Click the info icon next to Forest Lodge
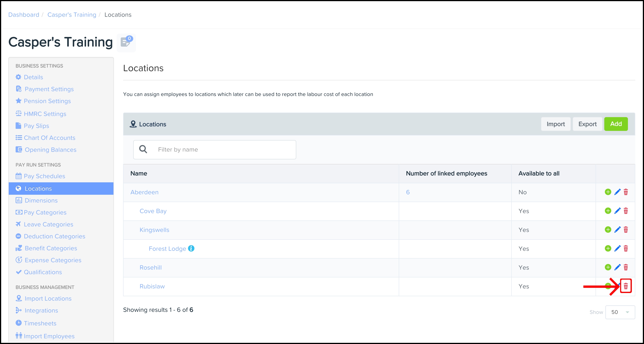 tap(191, 248)
